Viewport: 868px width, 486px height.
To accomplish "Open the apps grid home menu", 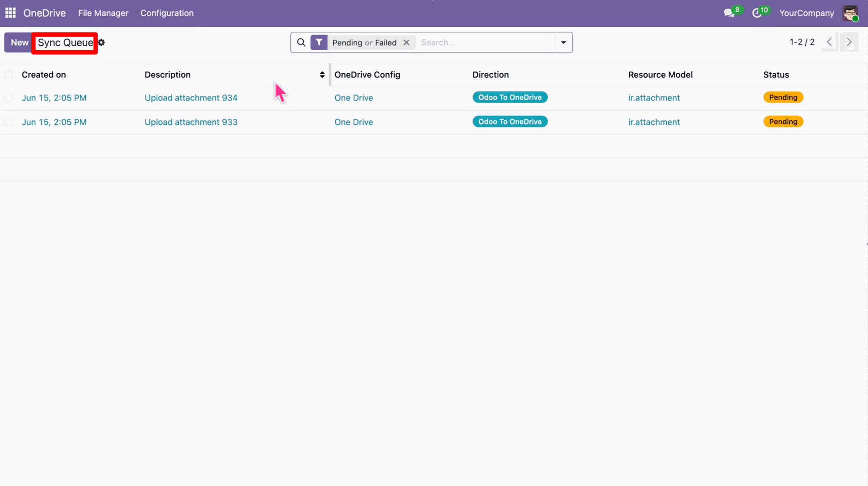I will click(x=10, y=13).
